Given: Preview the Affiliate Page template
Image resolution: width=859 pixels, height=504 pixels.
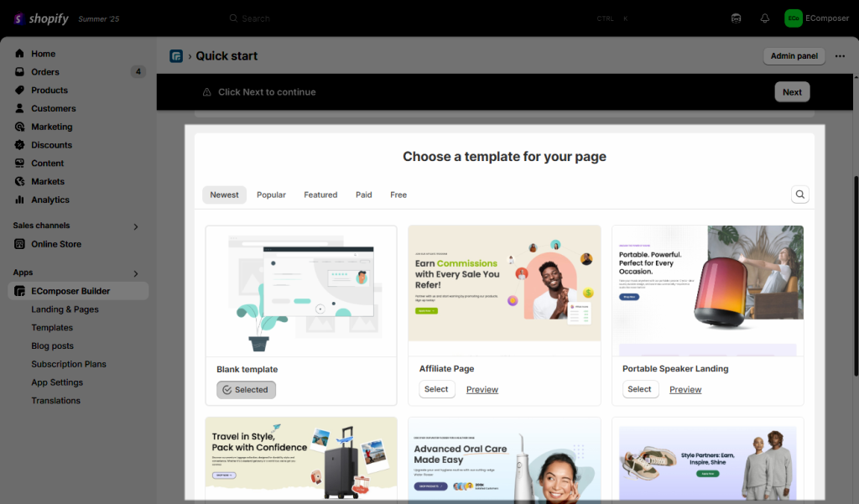Looking at the screenshot, I should pyautogui.click(x=482, y=389).
